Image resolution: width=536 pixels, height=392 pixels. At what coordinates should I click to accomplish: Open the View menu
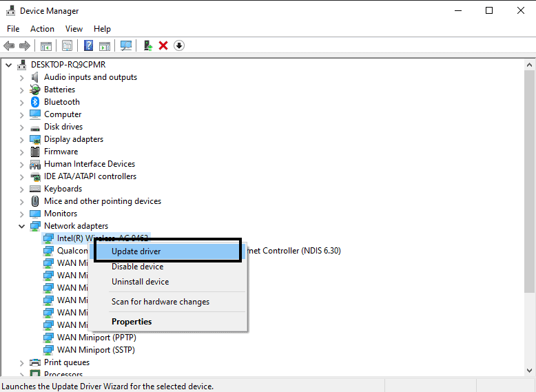point(74,29)
